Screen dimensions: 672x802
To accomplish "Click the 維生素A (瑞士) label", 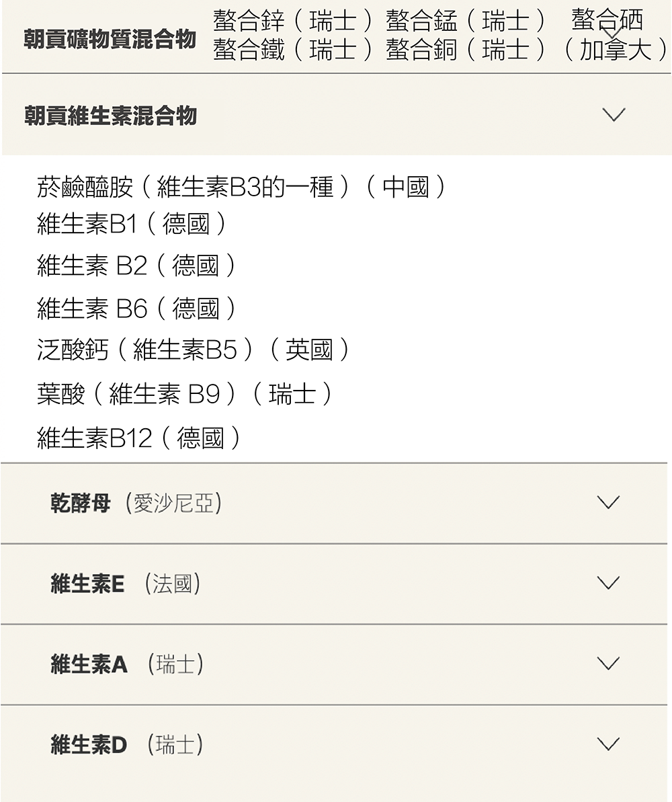I will point(127,664).
